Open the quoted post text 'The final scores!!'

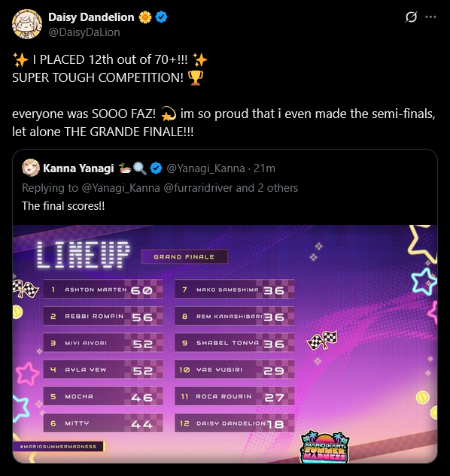pos(63,206)
